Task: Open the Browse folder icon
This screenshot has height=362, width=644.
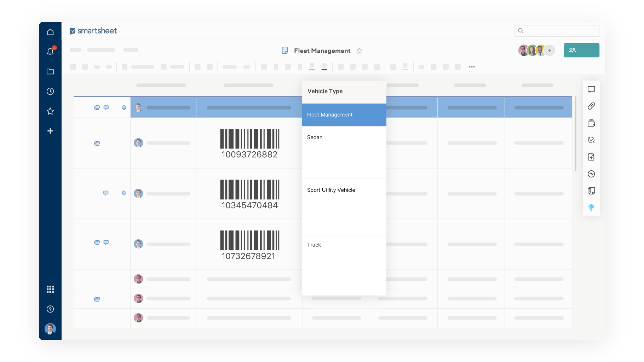Action: 50,71
